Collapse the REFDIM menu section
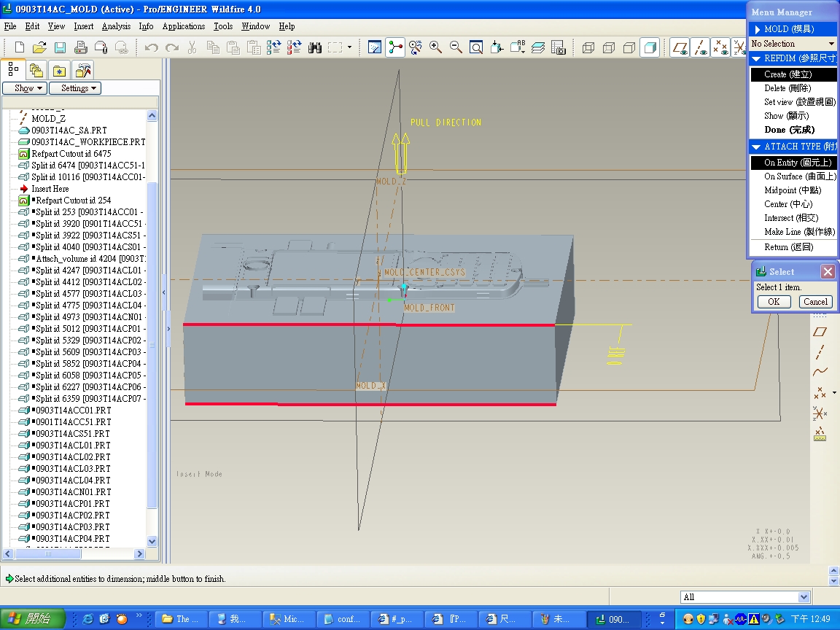 point(756,58)
